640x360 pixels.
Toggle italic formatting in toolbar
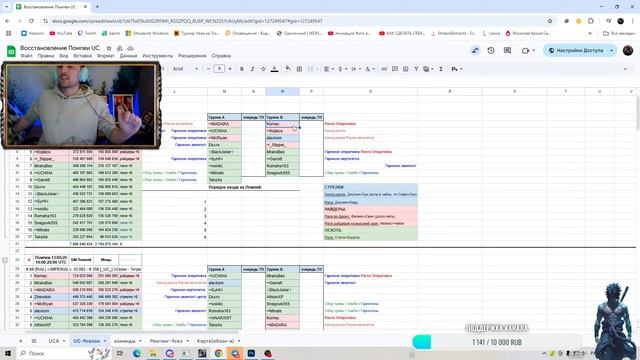(252, 69)
